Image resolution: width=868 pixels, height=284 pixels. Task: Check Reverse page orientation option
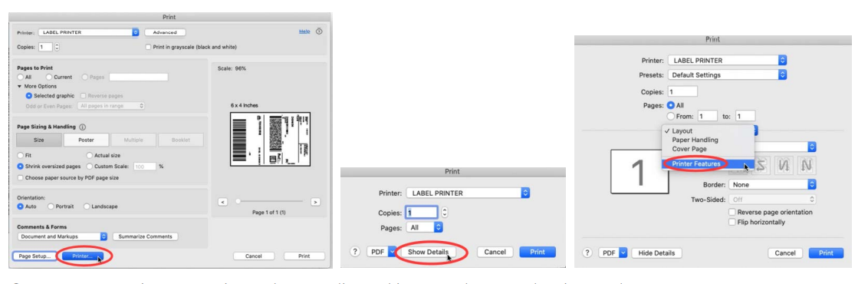(x=732, y=213)
